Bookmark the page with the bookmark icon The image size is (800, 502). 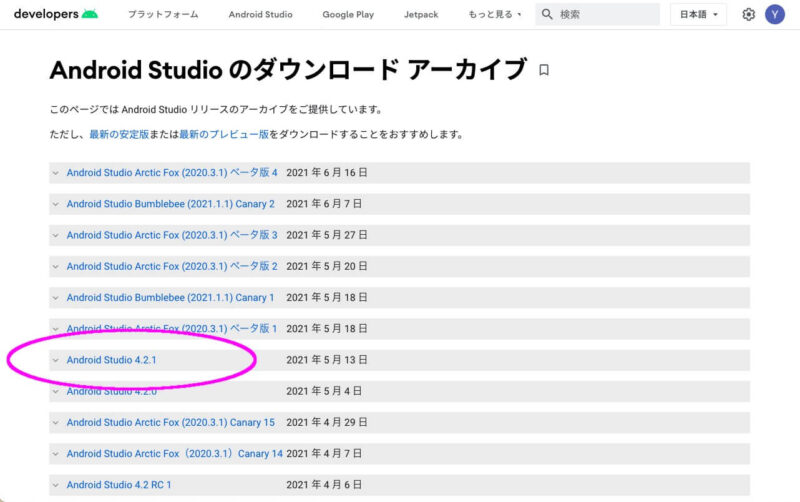coord(544,70)
